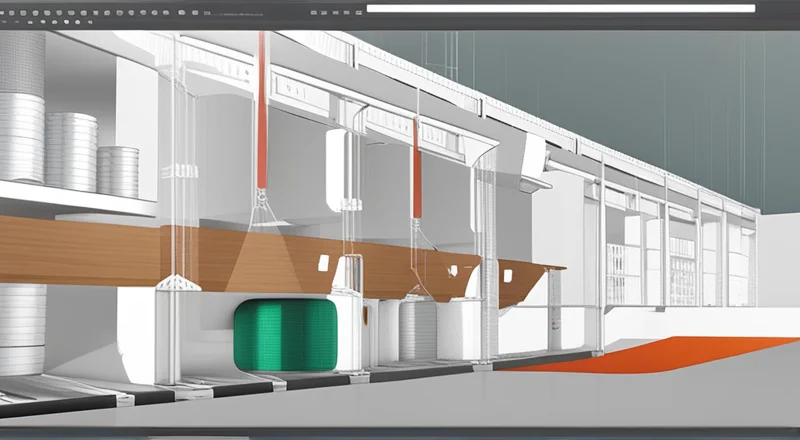Select the tall red pipe on the left
The height and width of the screenshot is (440, 800).
coord(262,110)
